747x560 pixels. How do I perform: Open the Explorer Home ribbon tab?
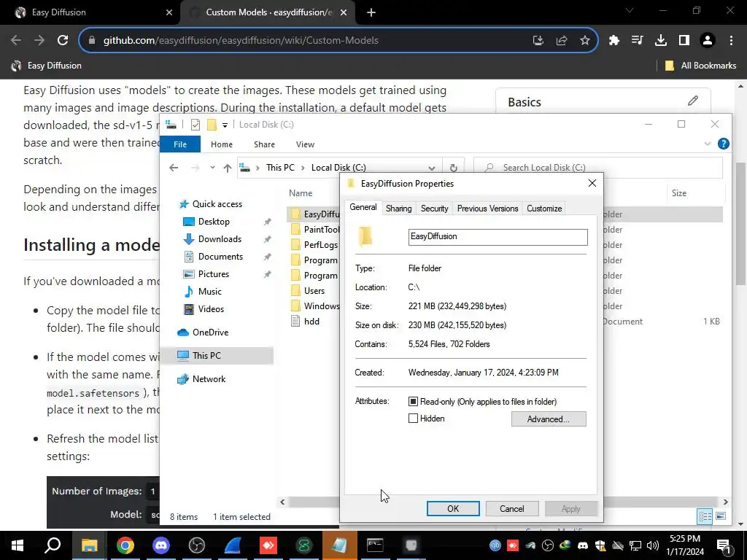tap(222, 144)
